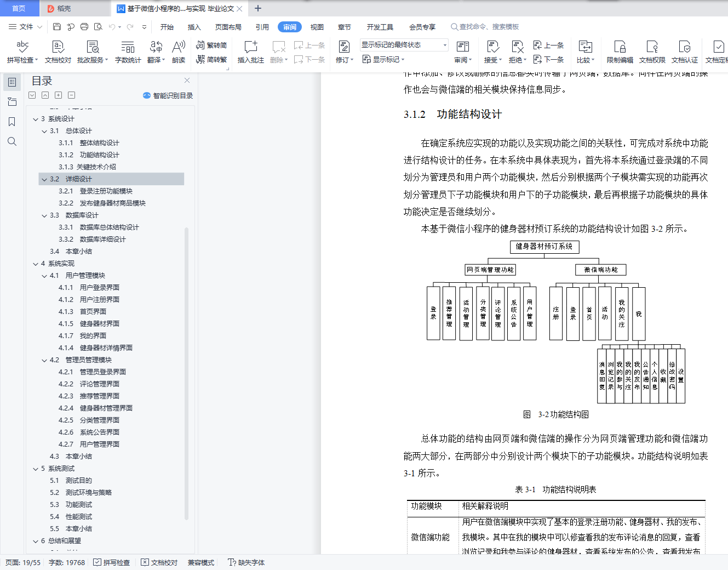Click the 查找命令、搜索模板 search field

click(x=485, y=27)
